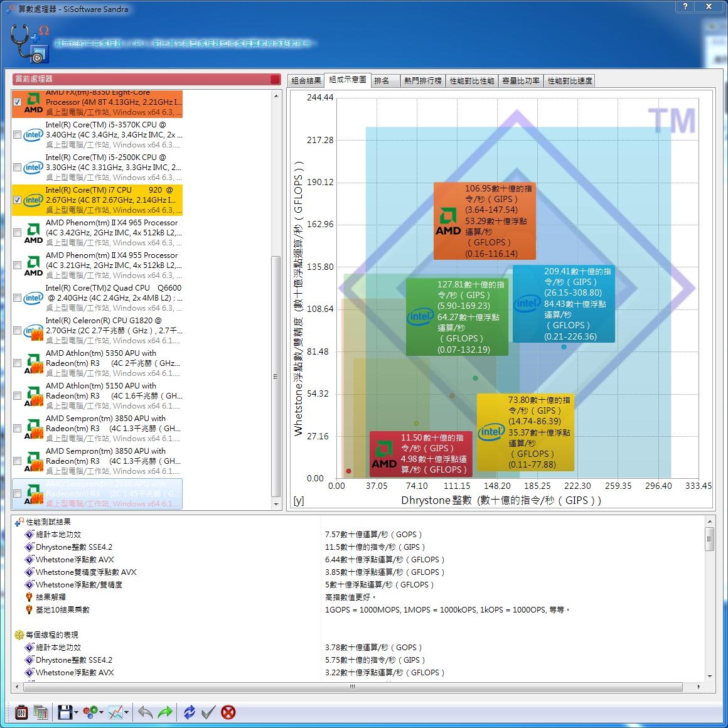Image resolution: width=728 pixels, height=728 pixels.
Task: Click the blue Intel label showing 209.41 in chart
Action: (564, 304)
